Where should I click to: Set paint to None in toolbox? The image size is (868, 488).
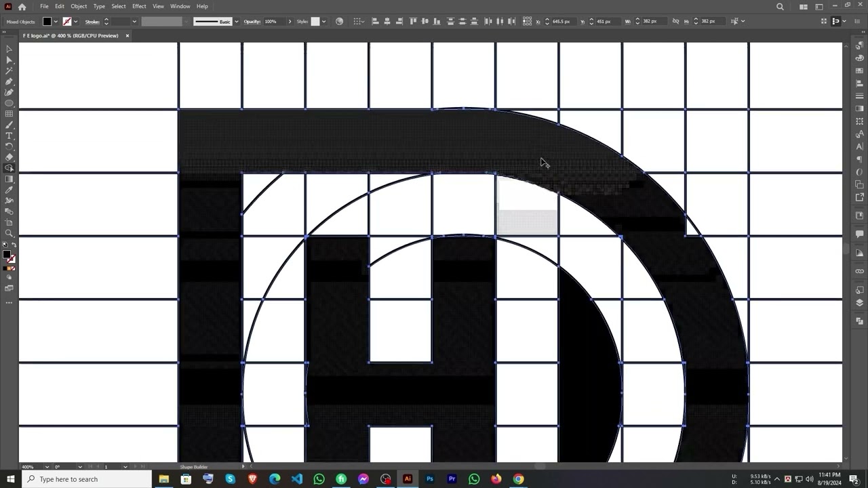pyautogui.click(x=13, y=268)
